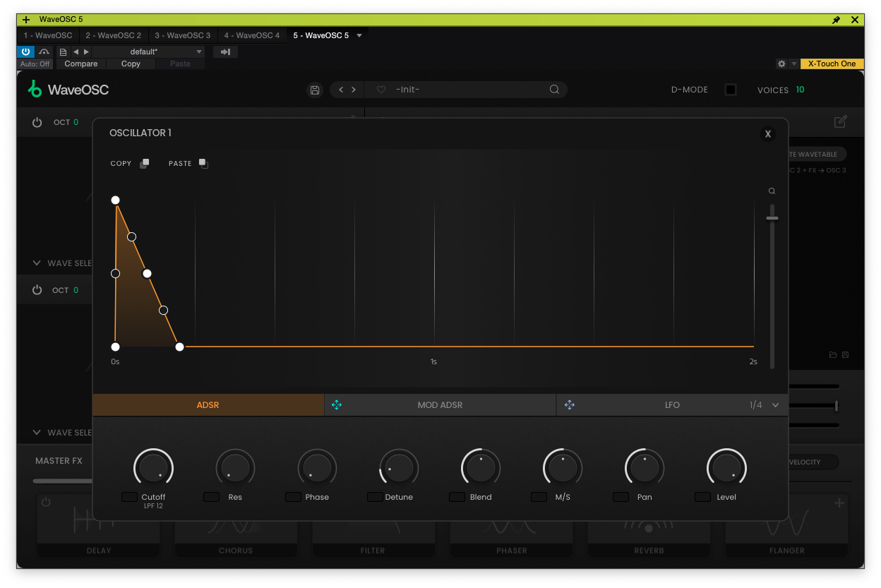The image size is (881, 588).
Task: Toggle the DELAY effect power icon
Action: point(46,503)
